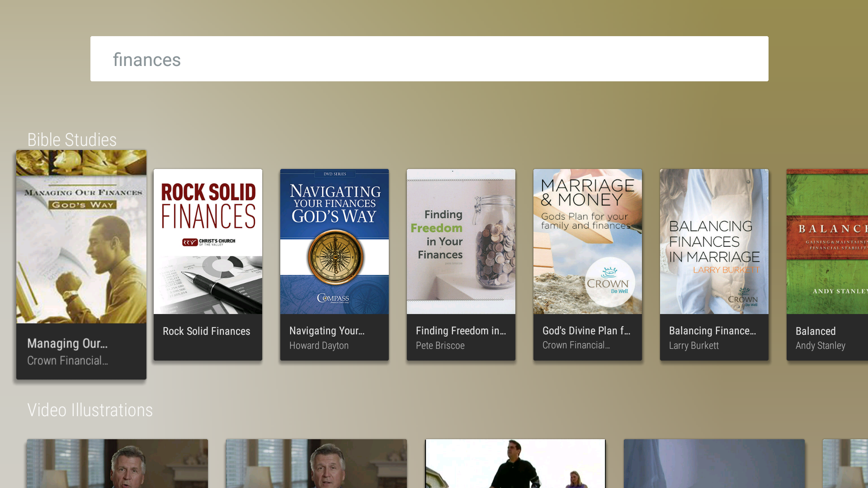868x488 pixels.
Task: Choose the Finding Freedom in Your Finances cover
Action: [x=461, y=241]
